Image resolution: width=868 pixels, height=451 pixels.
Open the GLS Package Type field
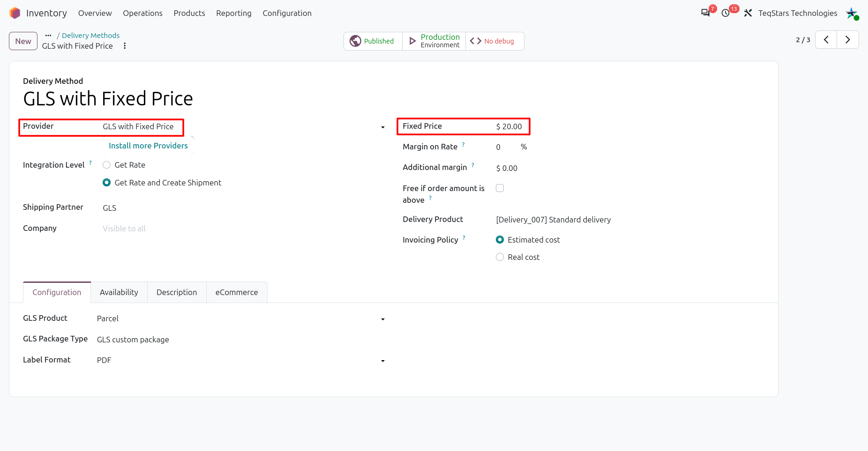pyautogui.click(x=241, y=340)
